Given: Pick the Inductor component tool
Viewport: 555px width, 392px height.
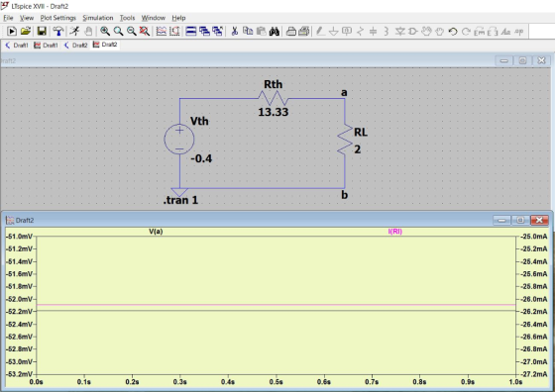Looking at the screenshot, I should (387, 32).
